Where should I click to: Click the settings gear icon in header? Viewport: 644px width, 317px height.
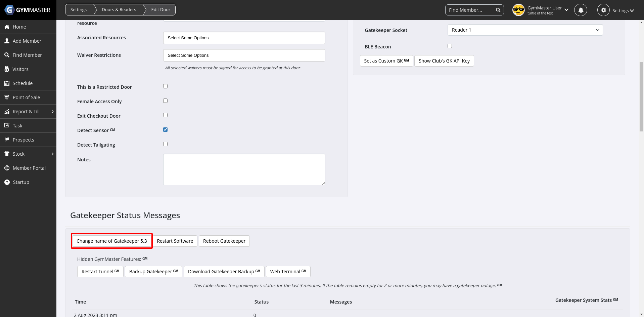pos(603,10)
